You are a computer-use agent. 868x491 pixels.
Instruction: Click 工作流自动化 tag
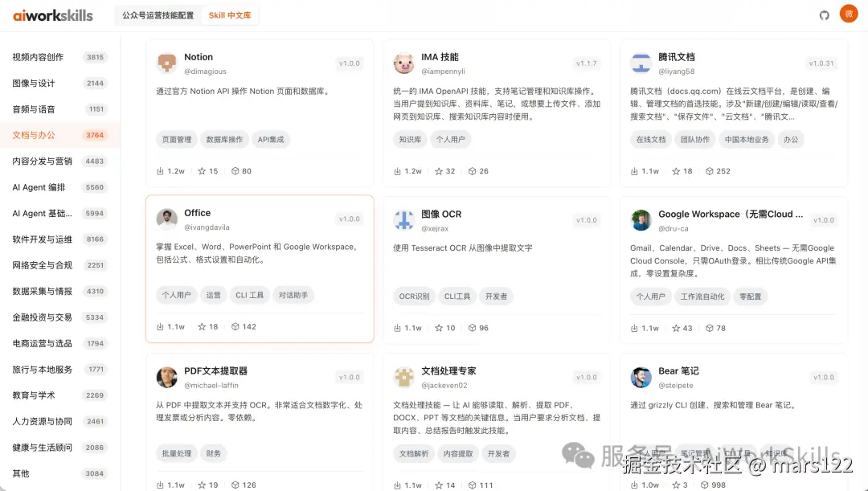(702, 297)
